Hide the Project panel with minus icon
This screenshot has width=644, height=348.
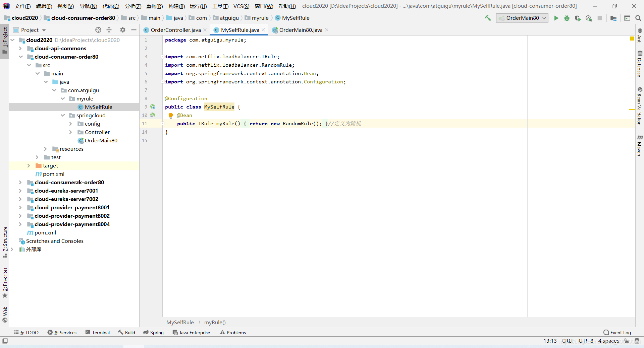134,30
